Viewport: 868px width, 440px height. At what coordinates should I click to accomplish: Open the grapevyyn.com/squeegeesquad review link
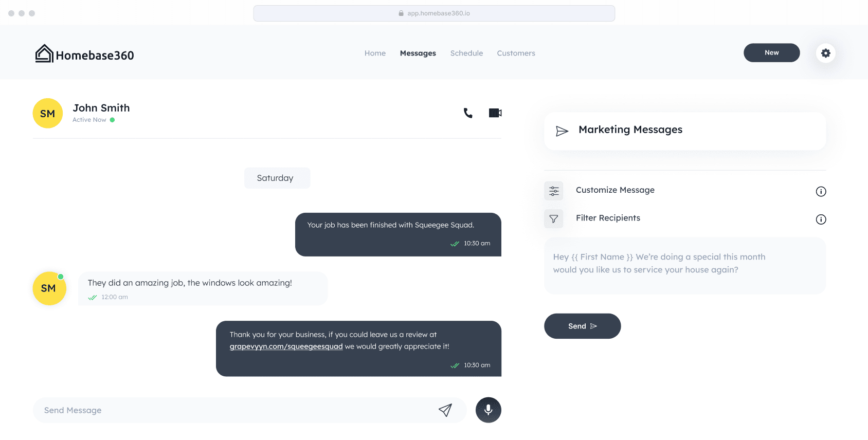click(286, 346)
